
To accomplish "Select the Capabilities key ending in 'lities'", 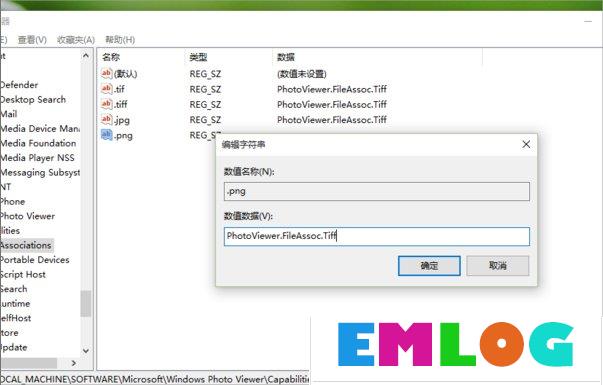I will tap(10, 231).
